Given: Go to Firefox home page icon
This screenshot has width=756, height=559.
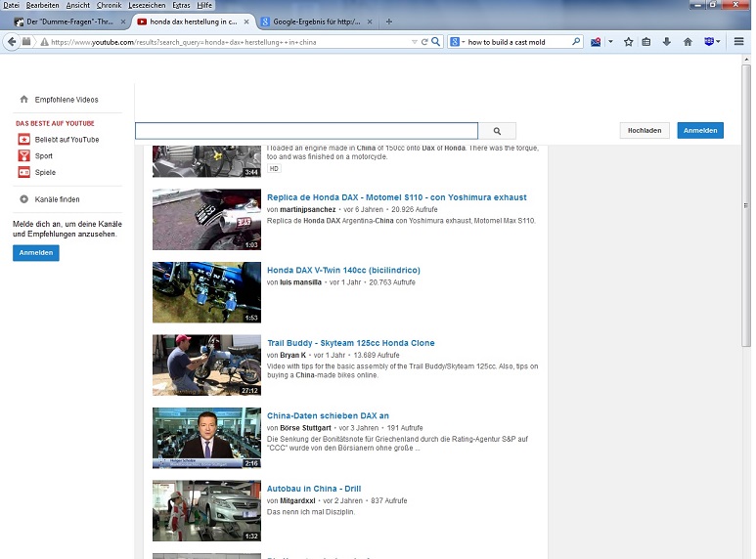Looking at the screenshot, I should click(688, 42).
